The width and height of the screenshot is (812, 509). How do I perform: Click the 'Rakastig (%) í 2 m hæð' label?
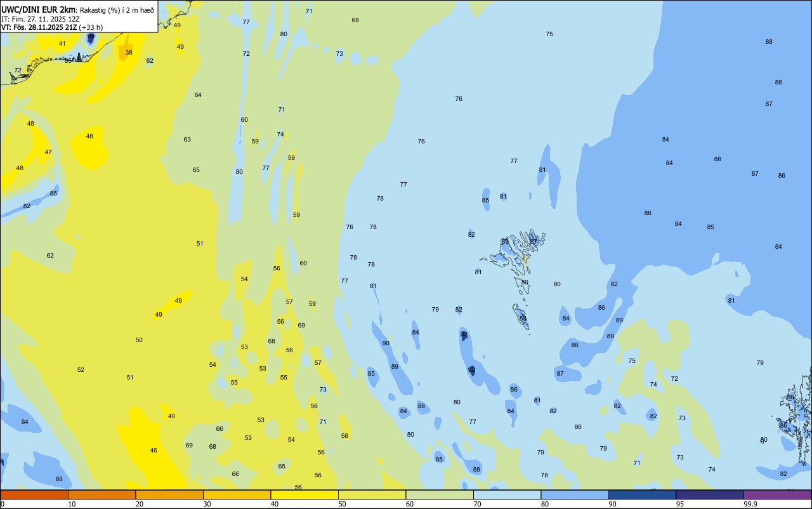117,10
